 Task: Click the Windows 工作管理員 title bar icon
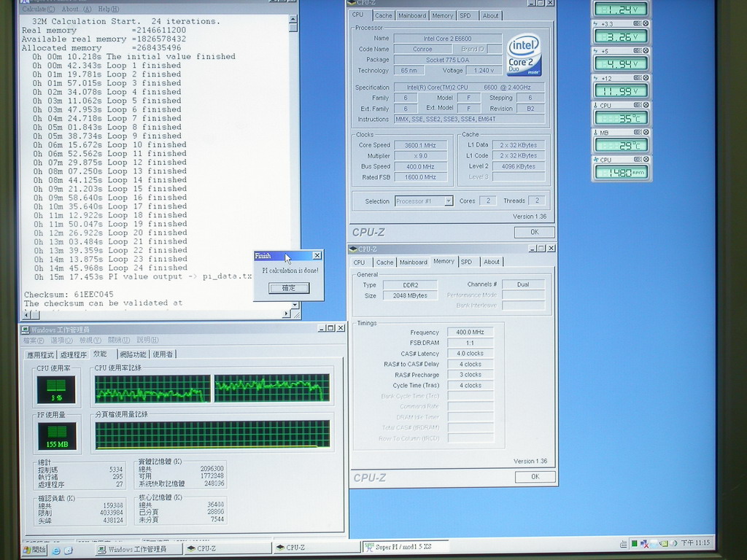[26, 330]
